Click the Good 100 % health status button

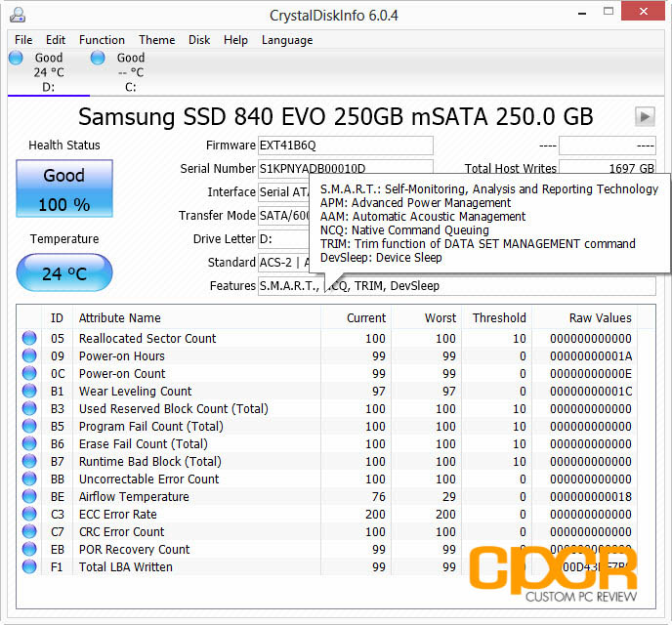click(x=64, y=188)
